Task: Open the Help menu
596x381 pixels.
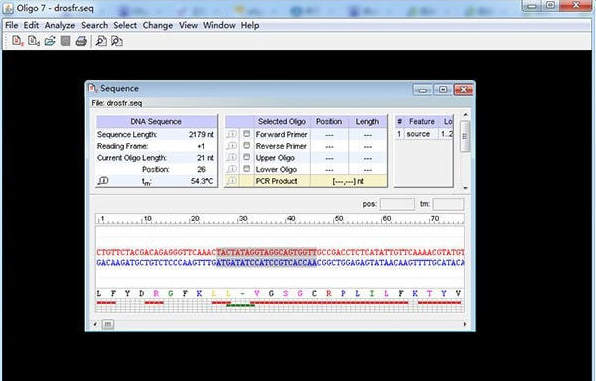Action: (x=250, y=25)
